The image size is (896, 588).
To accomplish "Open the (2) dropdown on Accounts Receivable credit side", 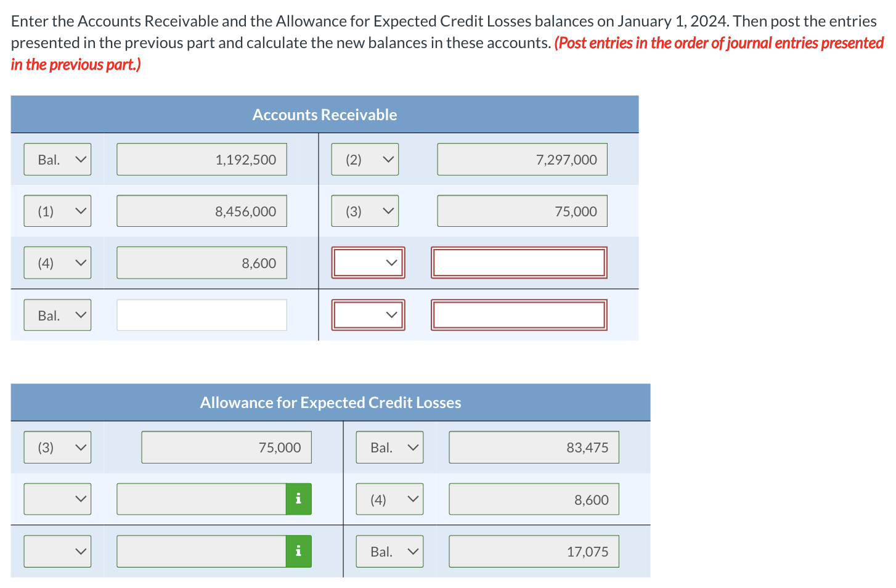I will 365,159.
